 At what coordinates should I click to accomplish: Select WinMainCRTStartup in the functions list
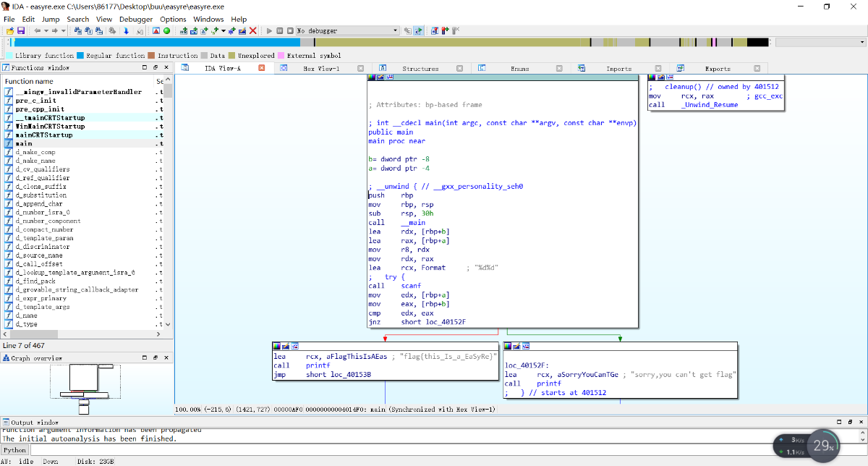[x=50, y=127]
